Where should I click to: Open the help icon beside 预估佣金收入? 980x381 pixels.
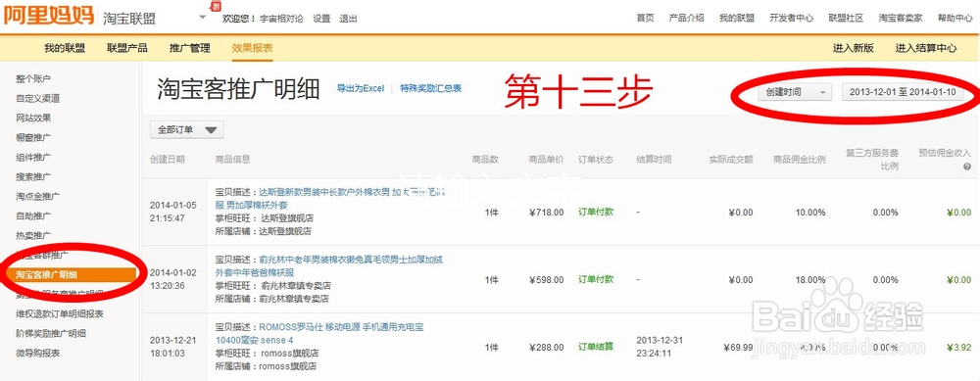point(967,167)
